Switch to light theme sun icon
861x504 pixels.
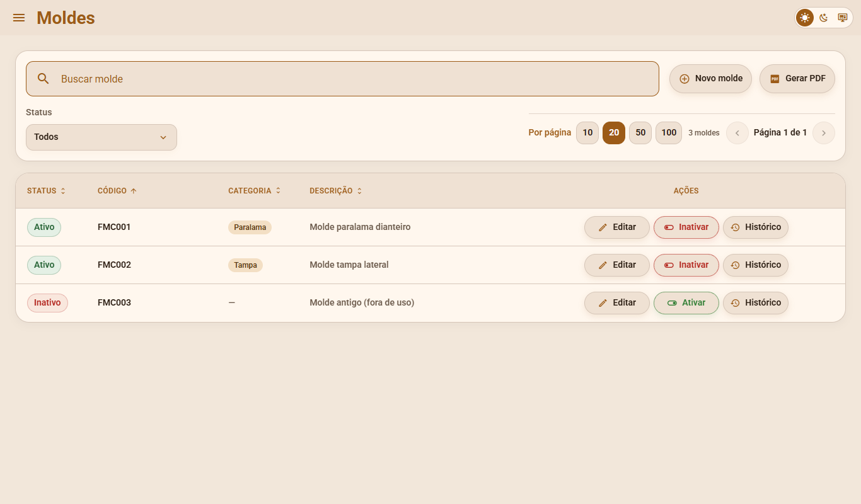coord(805,18)
